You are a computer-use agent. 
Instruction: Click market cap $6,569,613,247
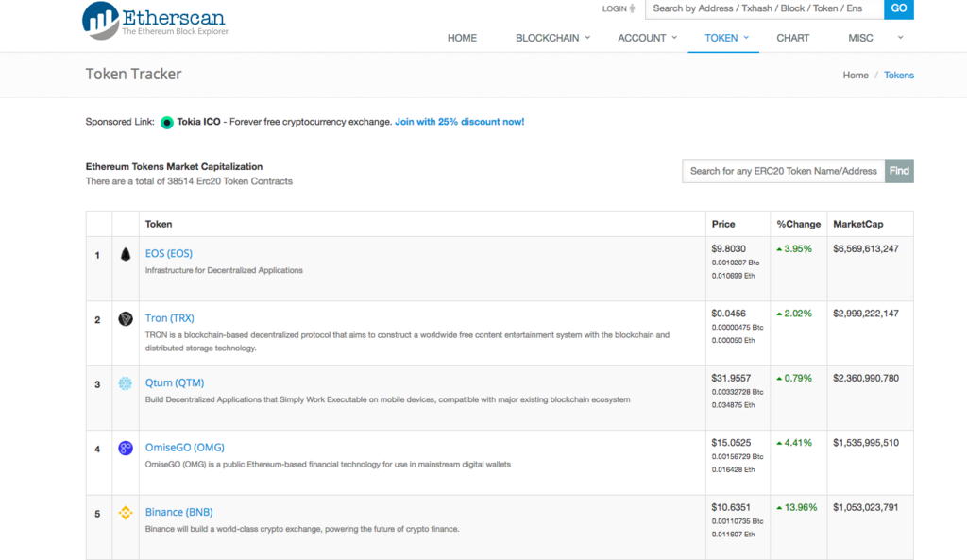[866, 249]
